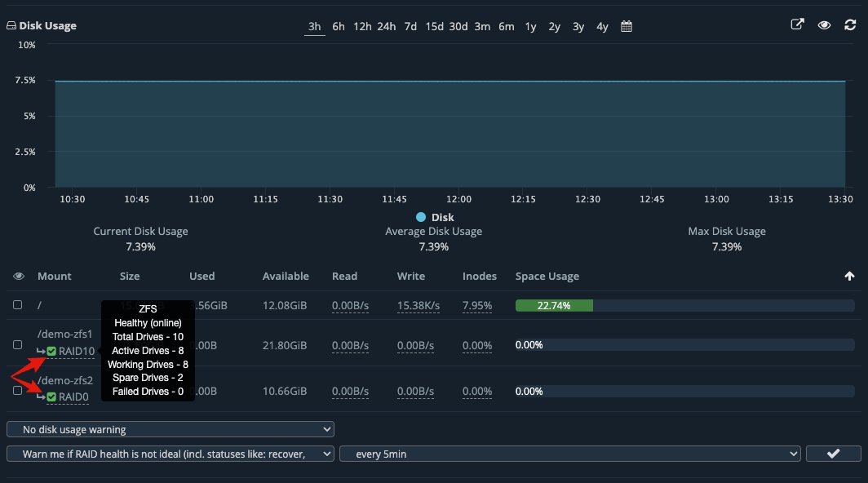Click the RAID10 health status shield icon
This screenshot has height=483, width=868.
51,352
